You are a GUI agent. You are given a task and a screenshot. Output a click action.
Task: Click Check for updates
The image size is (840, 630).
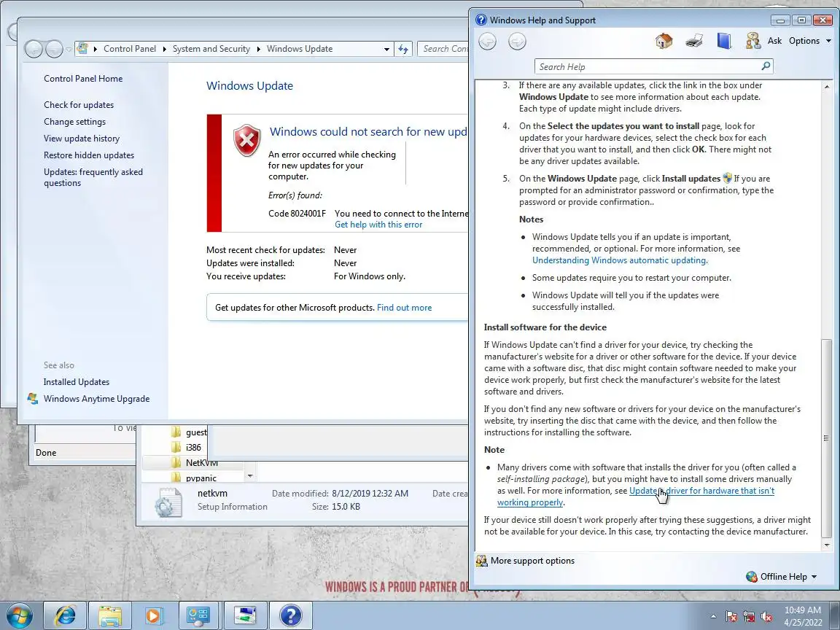click(x=79, y=105)
